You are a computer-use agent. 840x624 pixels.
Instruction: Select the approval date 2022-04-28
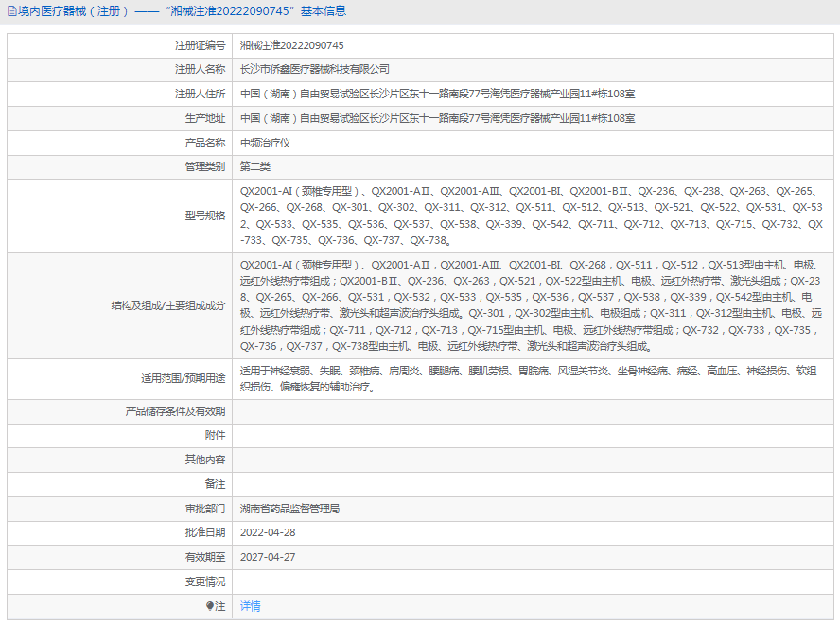268,532
